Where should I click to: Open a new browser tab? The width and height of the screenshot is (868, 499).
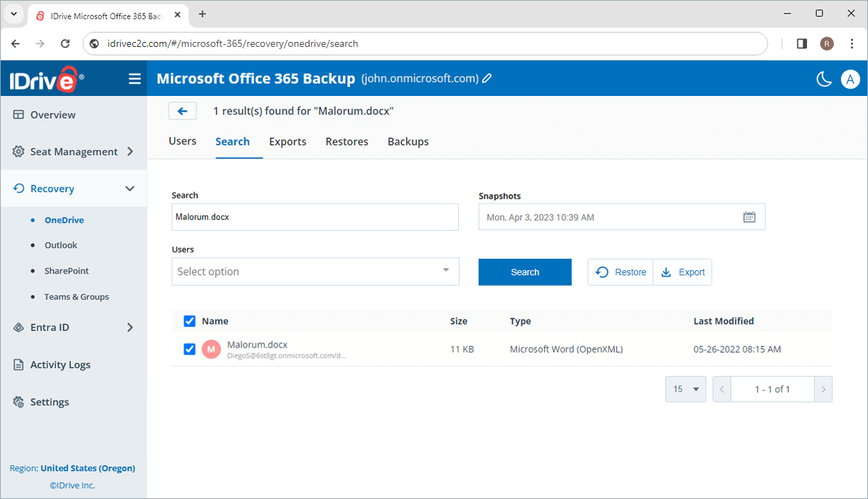pos(203,14)
